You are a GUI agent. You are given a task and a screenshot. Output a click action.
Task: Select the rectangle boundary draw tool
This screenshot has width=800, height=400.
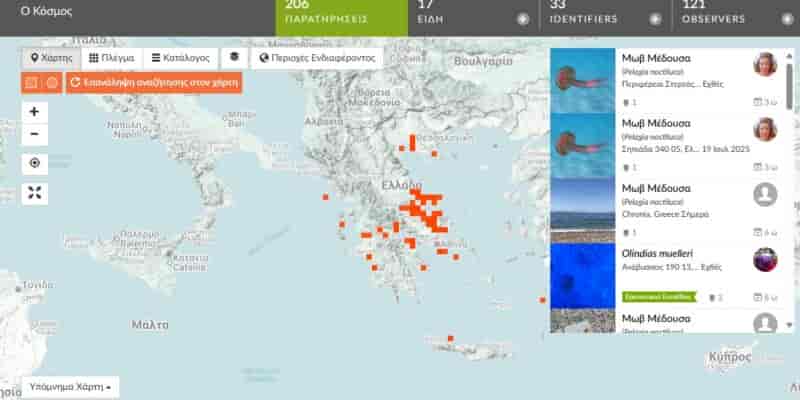point(31,82)
